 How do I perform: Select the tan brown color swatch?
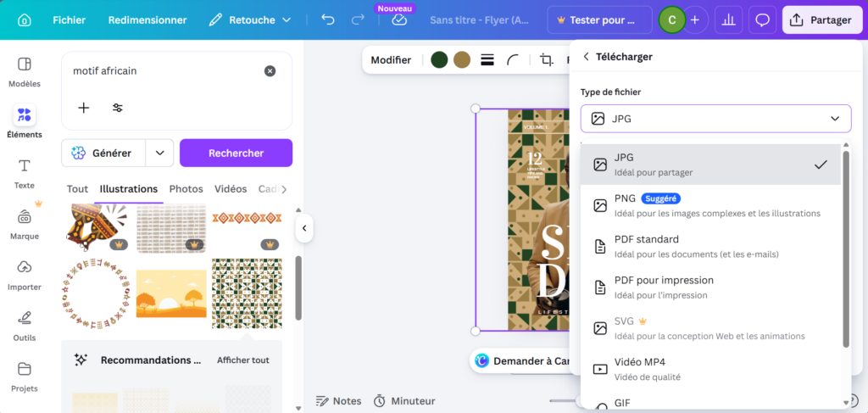coord(462,60)
